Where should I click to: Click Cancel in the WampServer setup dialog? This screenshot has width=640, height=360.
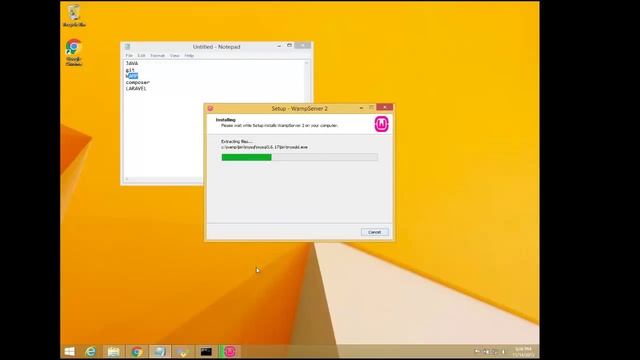(x=374, y=232)
